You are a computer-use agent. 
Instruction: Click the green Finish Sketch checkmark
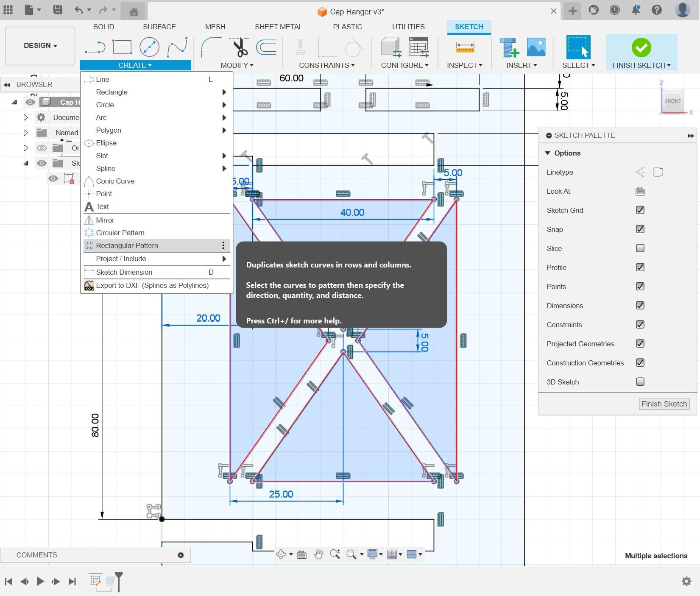tap(641, 47)
